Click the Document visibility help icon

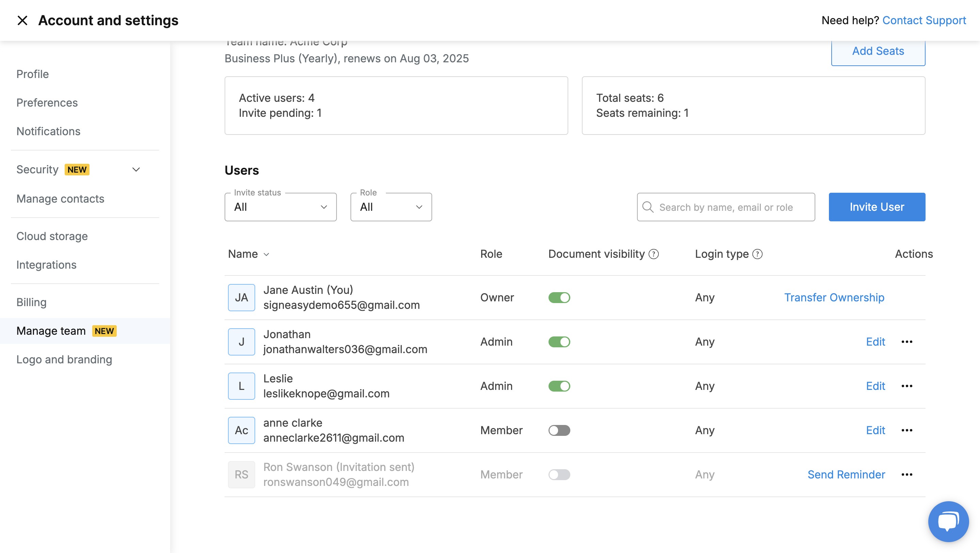click(653, 254)
